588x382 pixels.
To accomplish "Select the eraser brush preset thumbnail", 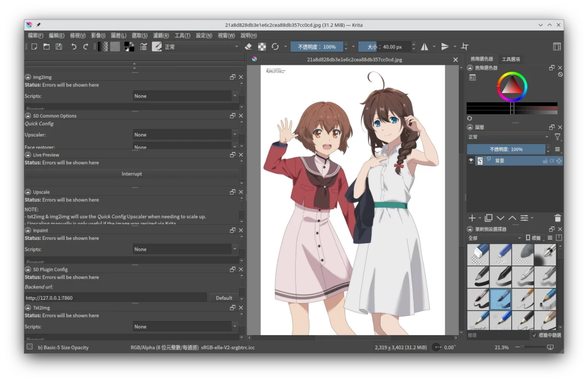I will [478, 254].
